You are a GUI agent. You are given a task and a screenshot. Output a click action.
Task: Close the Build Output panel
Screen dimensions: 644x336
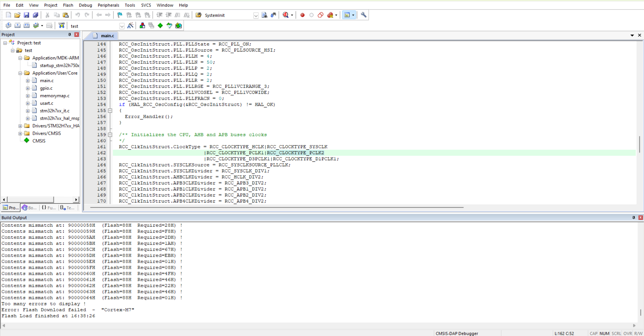640,218
